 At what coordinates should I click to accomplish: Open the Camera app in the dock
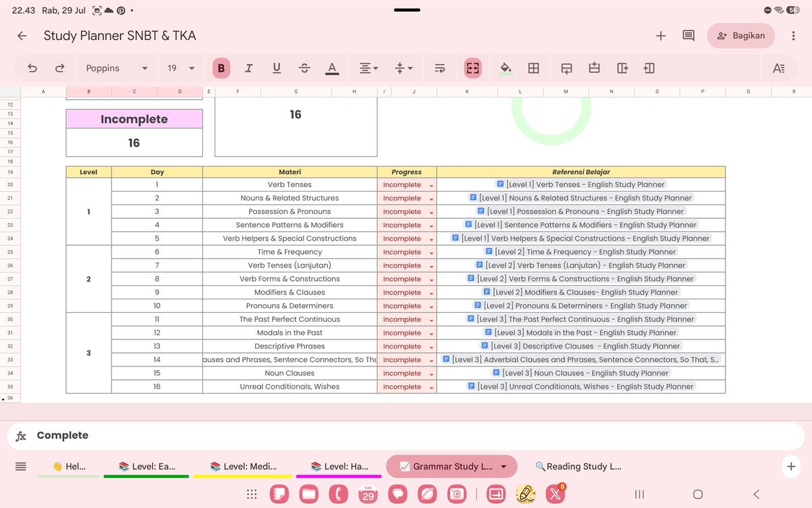pos(457,494)
